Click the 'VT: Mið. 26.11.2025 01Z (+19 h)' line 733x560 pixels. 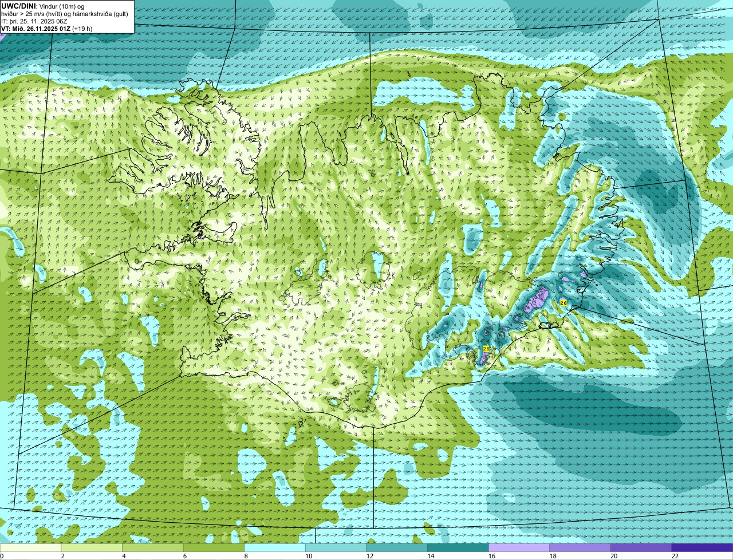coord(47,28)
